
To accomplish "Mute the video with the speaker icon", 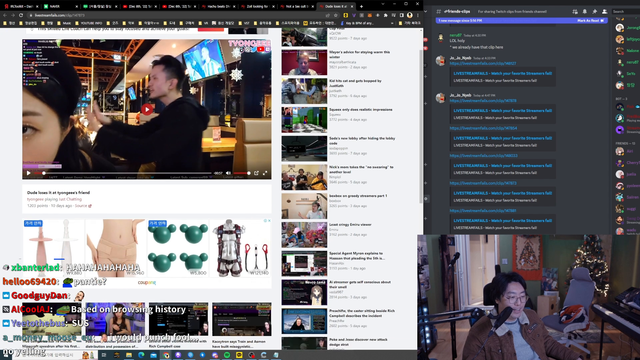I will tap(228, 173).
